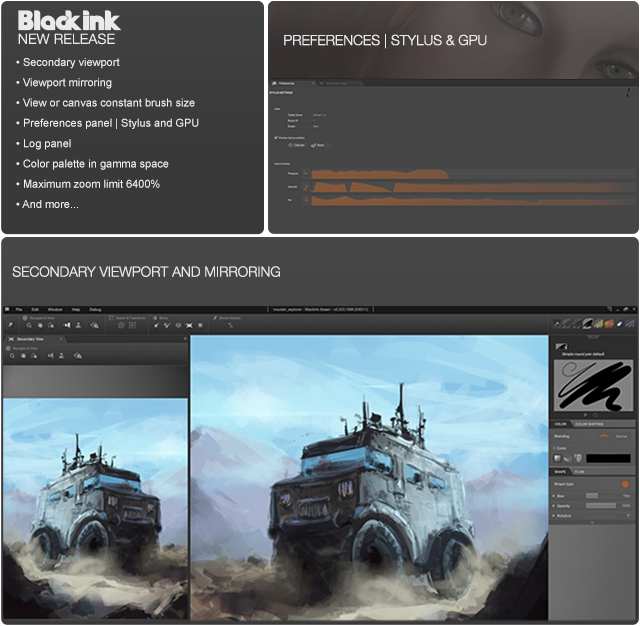Open the Window menu
Image resolution: width=640 pixels, height=626 pixels.
tap(55, 310)
